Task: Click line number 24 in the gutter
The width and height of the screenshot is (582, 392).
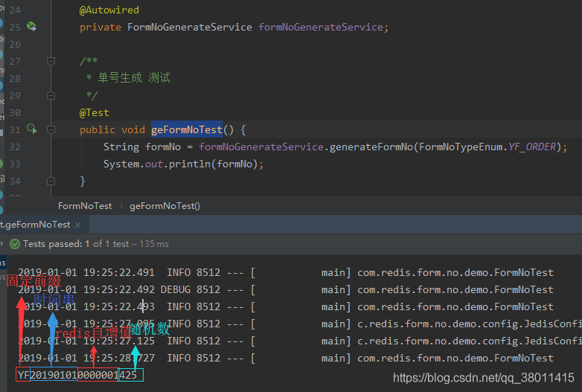Action: tap(15, 10)
